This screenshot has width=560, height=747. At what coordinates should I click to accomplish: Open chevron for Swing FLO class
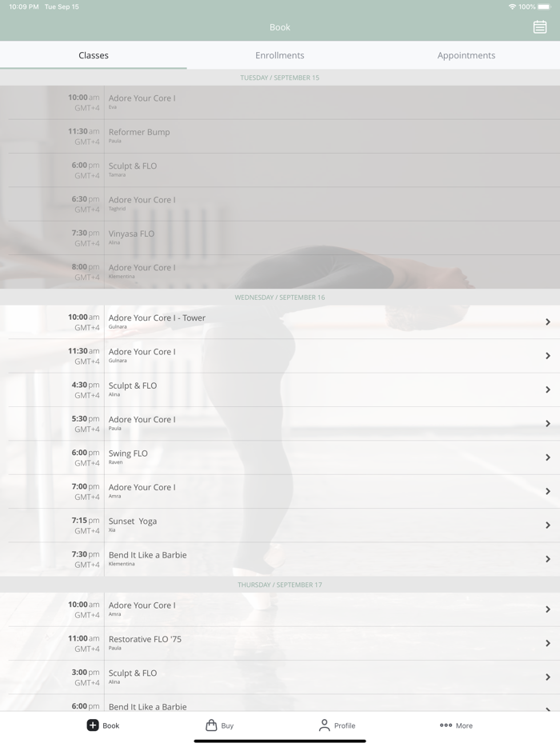(x=548, y=457)
